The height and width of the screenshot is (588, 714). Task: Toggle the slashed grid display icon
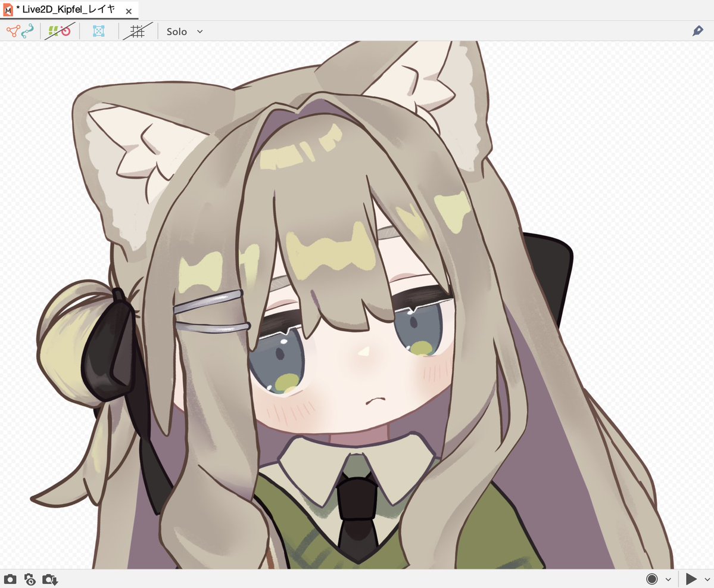pos(138,31)
